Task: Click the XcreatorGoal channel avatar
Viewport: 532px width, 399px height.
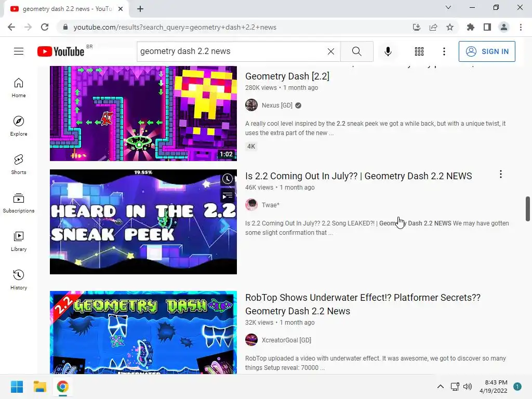Action: [x=251, y=340]
